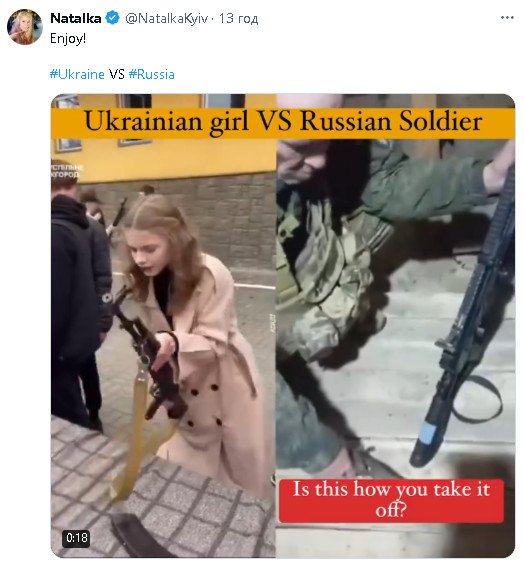The width and height of the screenshot is (524, 562).
Task: Click the Natalka display name
Action: pyautogui.click(x=76, y=18)
